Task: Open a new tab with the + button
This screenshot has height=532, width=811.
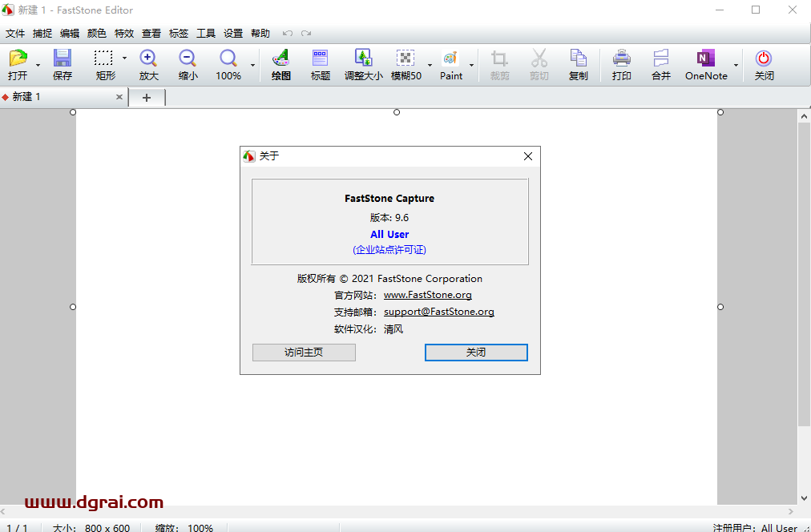Action: 147,96
